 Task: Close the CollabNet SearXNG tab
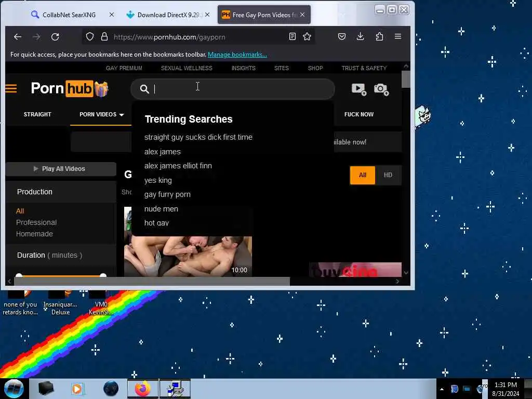(112, 15)
